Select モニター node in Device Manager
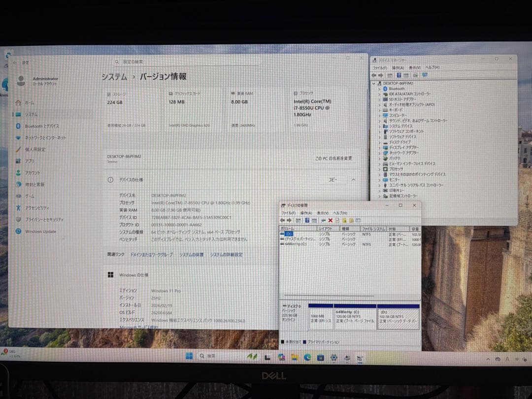This screenshot has width=532, height=399. click(394, 180)
